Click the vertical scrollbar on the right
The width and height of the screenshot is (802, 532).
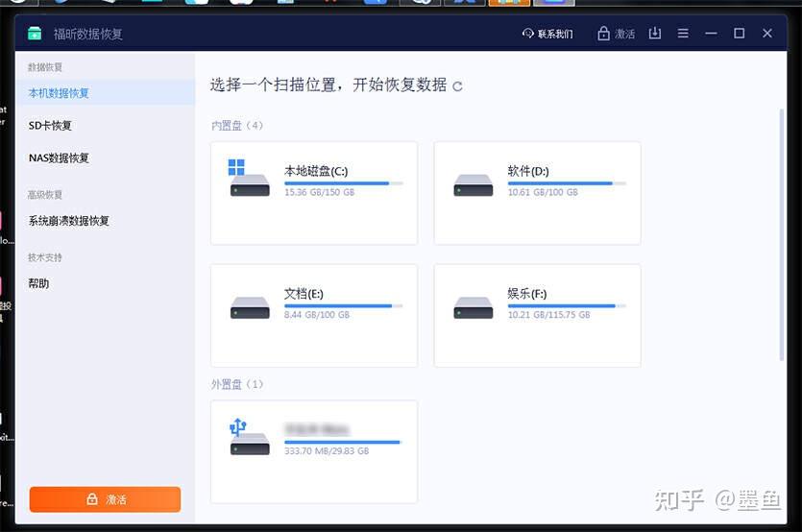781,234
